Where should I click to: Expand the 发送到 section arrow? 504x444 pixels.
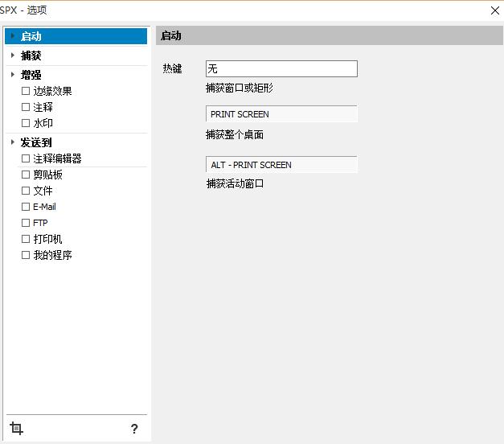point(13,142)
